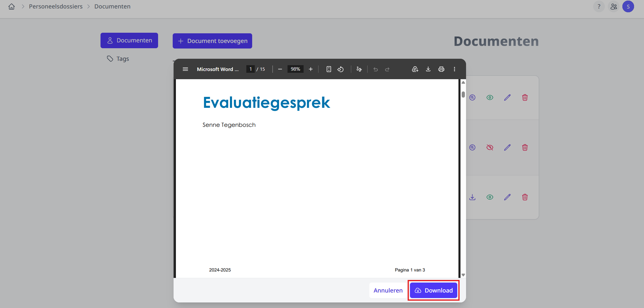This screenshot has width=644, height=308.
Task: Download the PDF from the viewer toolbar
Action: click(x=428, y=69)
